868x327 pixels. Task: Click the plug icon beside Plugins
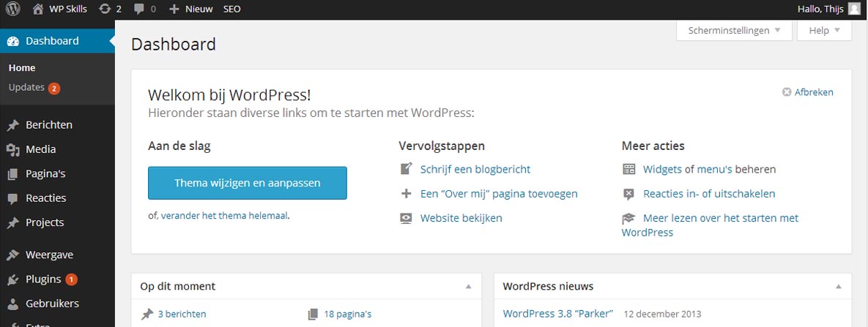tap(12, 280)
